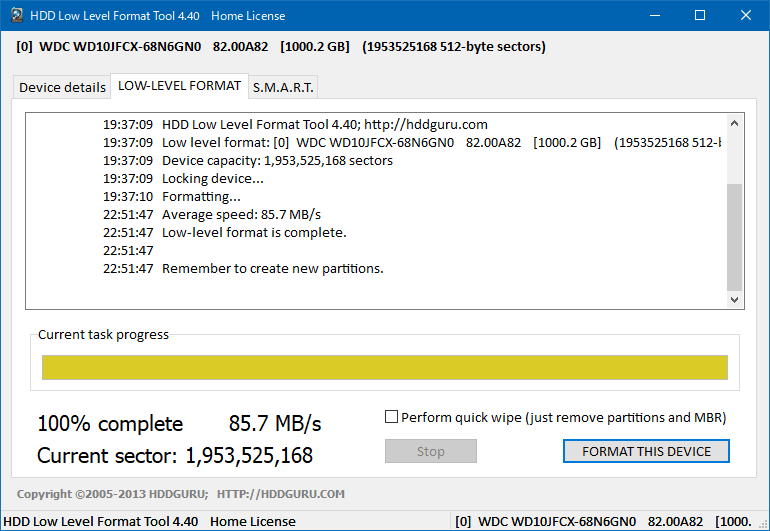Click the log's vertical scrollbar thumb

[734, 237]
